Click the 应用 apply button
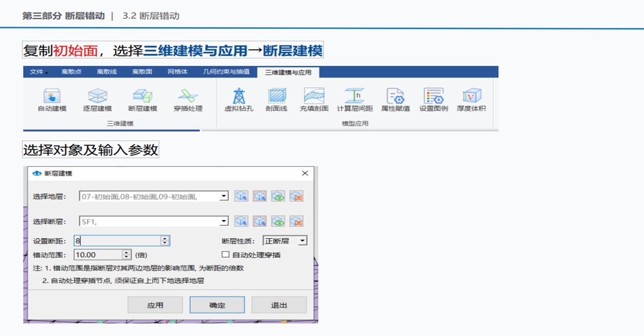644x336 pixels. point(155,305)
